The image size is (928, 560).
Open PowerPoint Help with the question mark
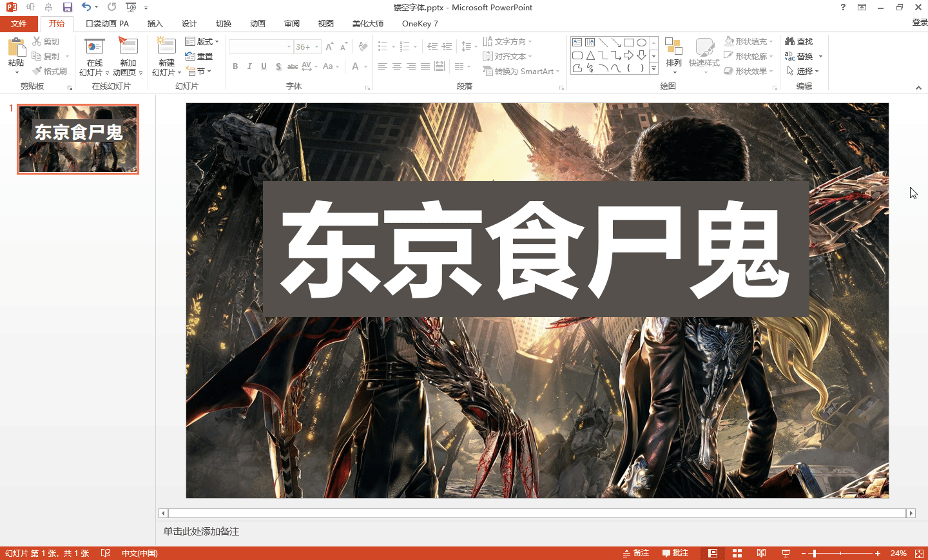coord(843,7)
